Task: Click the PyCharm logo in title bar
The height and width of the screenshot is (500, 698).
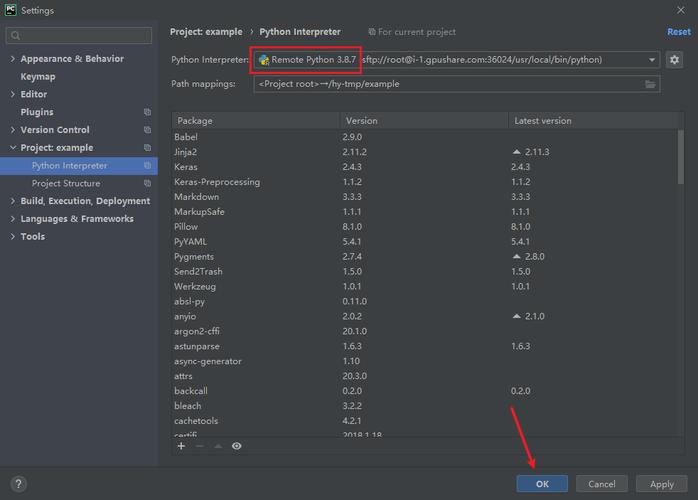Action: pos(10,10)
